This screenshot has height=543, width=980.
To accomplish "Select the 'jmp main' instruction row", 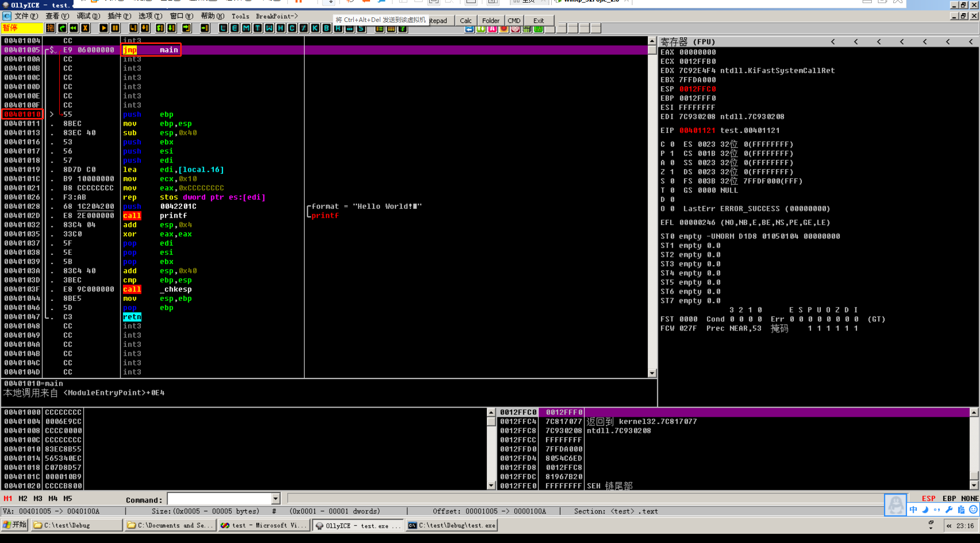I will pos(325,50).
